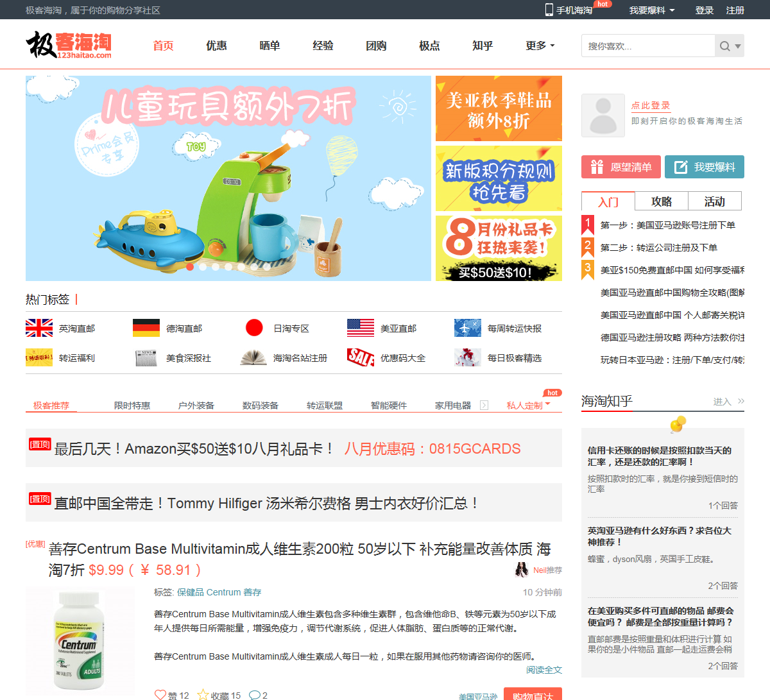Open the Japan flag 日淘专区 icon
770x700 pixels.
point(254,328)
